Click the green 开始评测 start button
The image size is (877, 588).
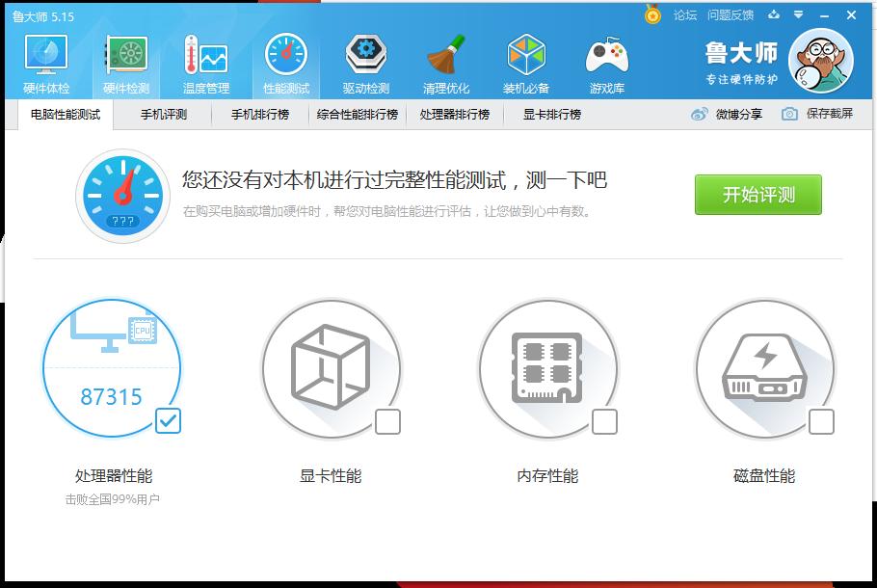[x=757, y=194]
